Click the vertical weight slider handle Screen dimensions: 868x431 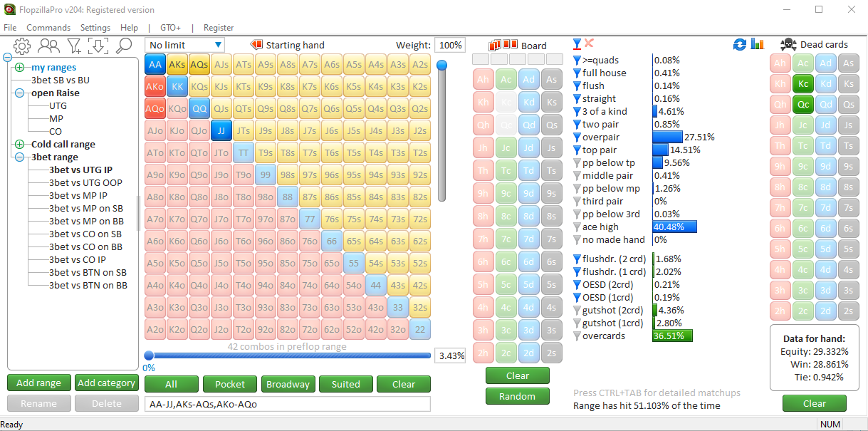pos(442,65)
